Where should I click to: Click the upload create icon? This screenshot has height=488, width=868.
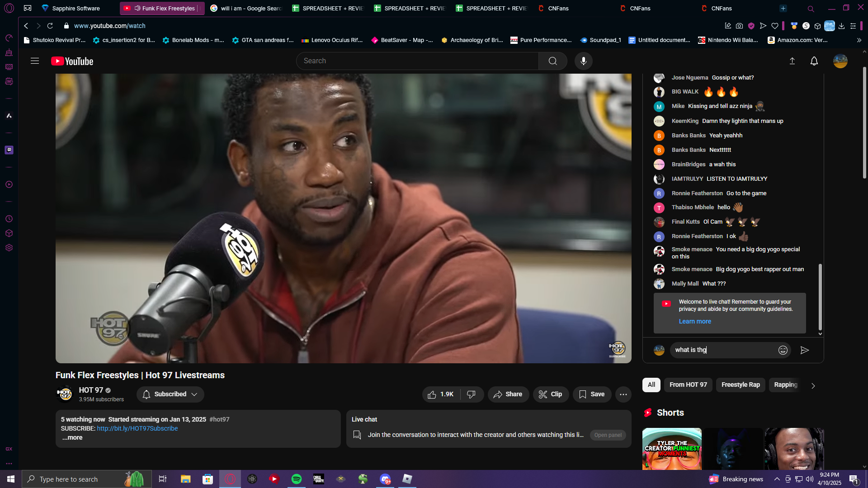tap(792, 61)
